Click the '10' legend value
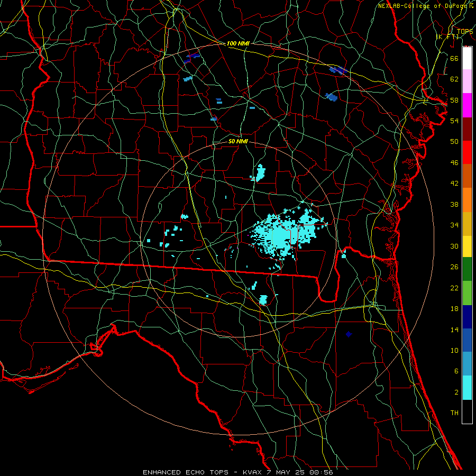Image resolution: width=476 pixels, height=476 pixels. [x=454, y=350]
